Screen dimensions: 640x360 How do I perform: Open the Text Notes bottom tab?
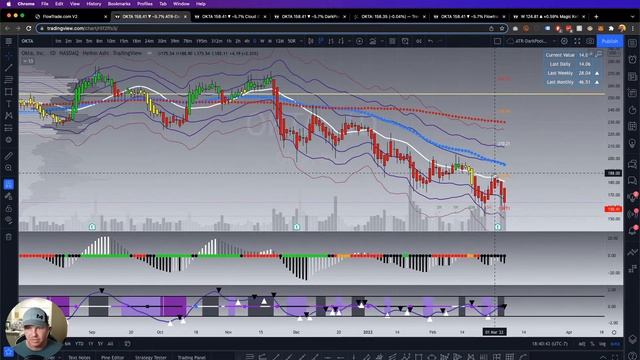[x=79, y=357]
